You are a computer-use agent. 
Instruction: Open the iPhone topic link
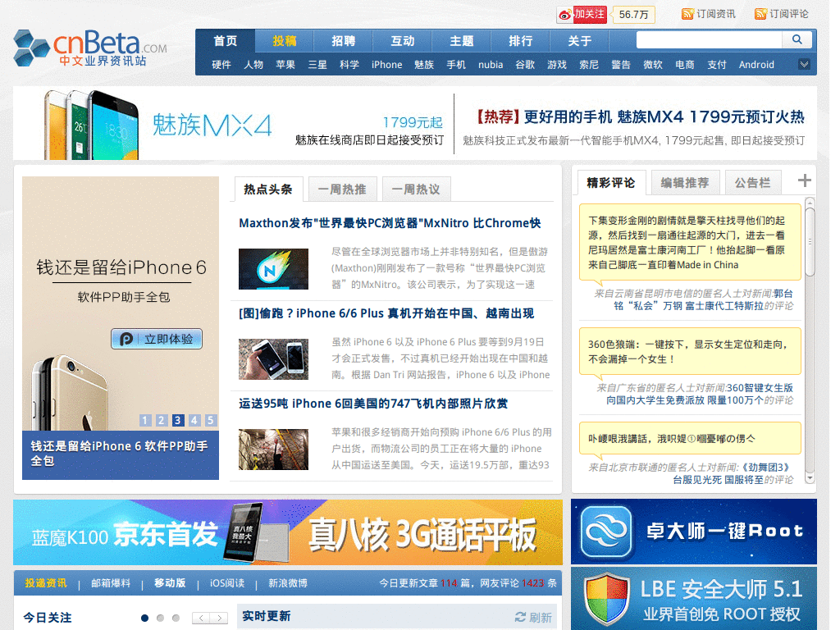point(387,64)
